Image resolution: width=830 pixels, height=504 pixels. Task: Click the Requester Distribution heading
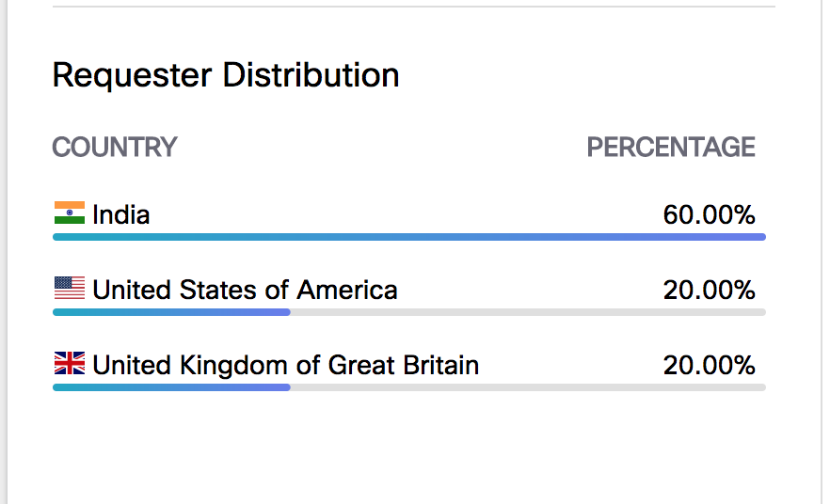[226, 75]
